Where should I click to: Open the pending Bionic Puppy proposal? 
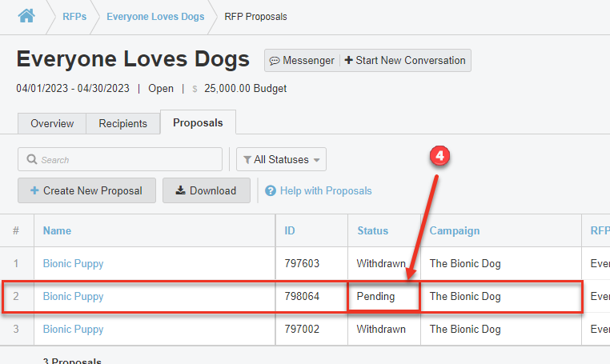(x=73, y=296)
